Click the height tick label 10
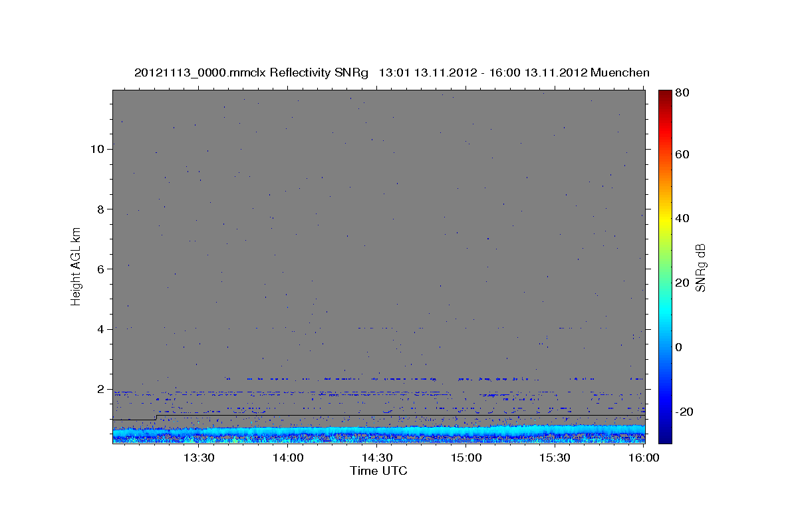Image resolution: width=798 pixels, height=532 pixels. coord(96,148)
